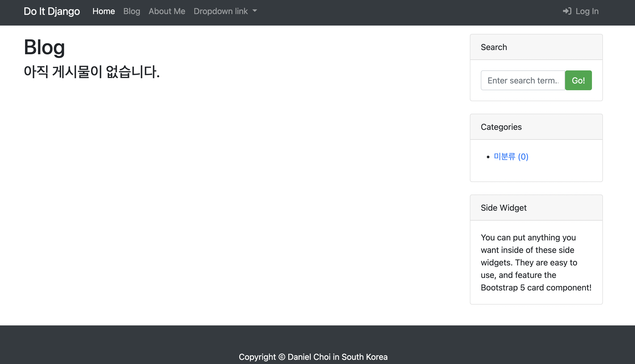Click the Log In arrow icon
This screenshot has width=635, height=364.
point(567,11)
